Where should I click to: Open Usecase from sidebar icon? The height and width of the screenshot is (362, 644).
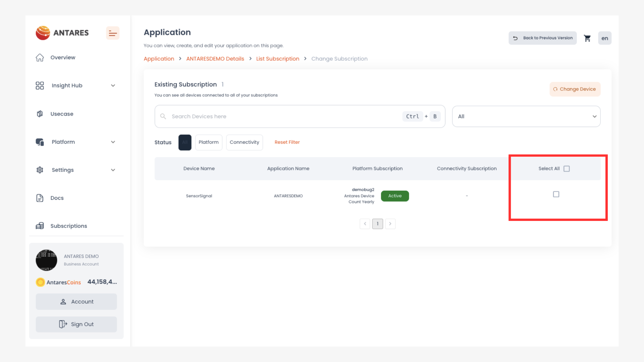pyautogui.click(x=40, y=114)
